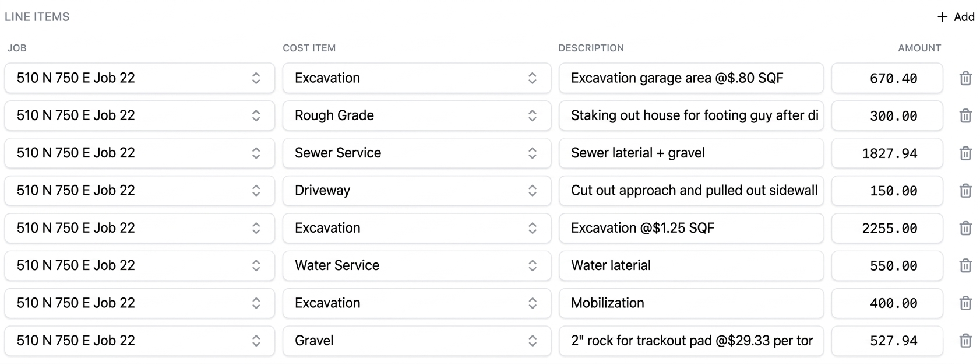Delete the Excavation @$1.25 SQF line item
The image size is (980, 364).
965,228
